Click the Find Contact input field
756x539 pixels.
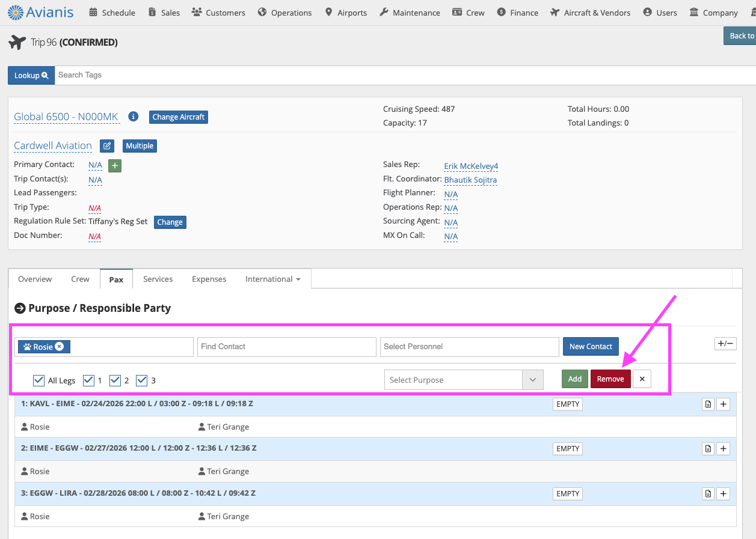click(x=286, y=347)
